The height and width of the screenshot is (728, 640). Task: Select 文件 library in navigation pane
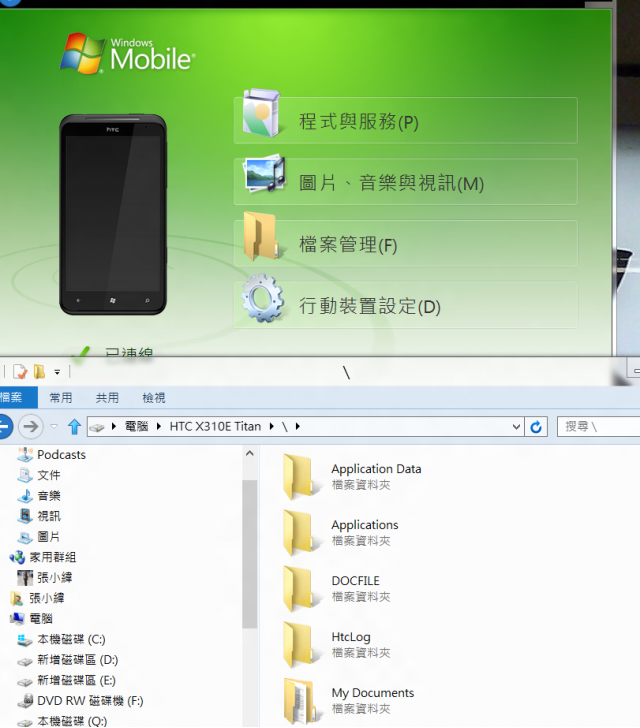coord(49,475)
